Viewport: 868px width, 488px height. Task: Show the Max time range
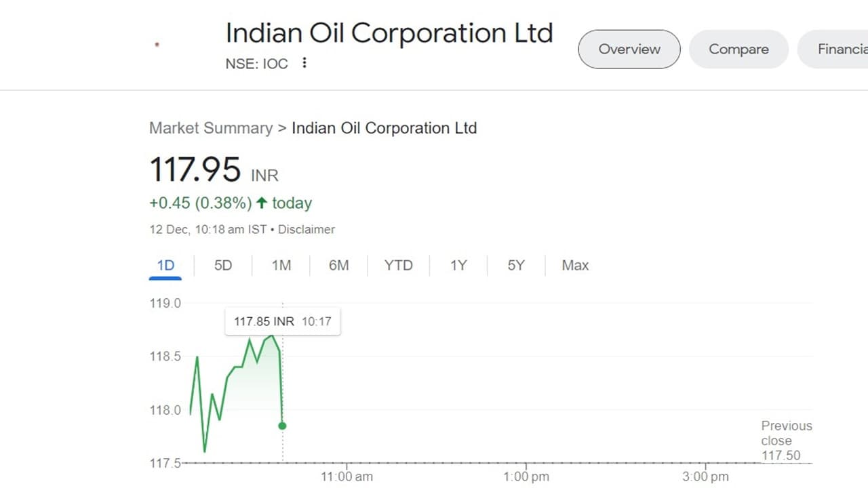point(575,265)
